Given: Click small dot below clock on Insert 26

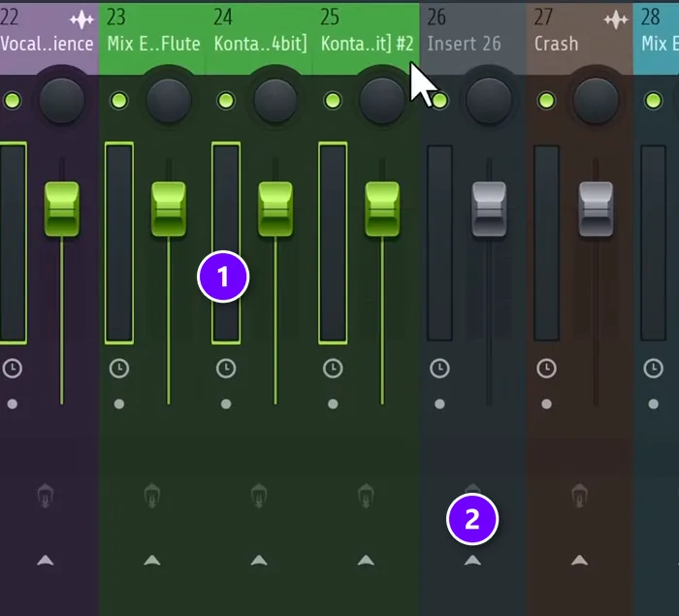Looking at the screenshot, I should tap(439, 405).
